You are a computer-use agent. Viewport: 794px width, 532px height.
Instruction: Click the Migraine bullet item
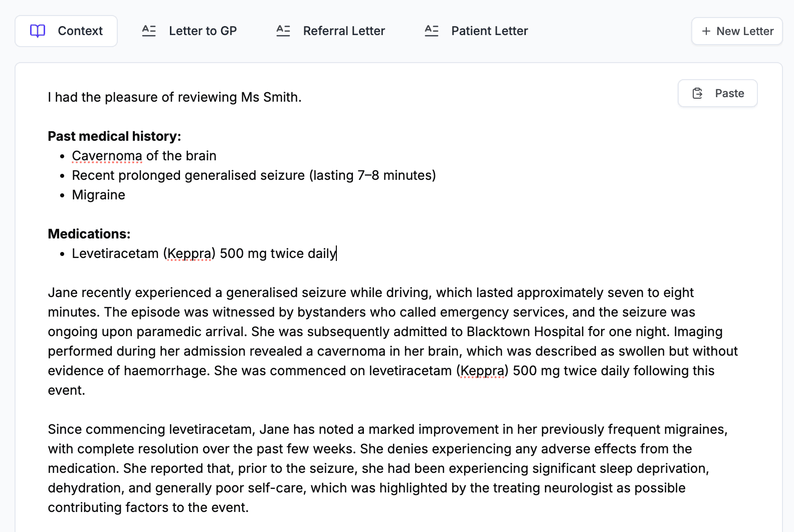coord(99,195)
